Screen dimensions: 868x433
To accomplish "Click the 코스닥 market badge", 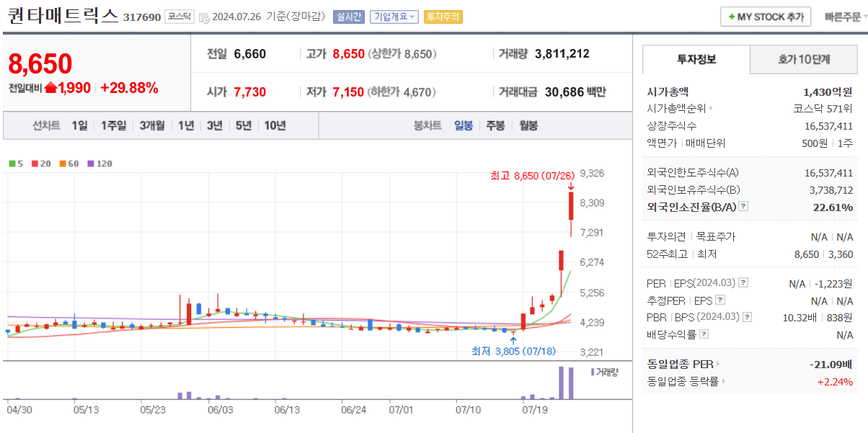I will [x=179, y=17].
